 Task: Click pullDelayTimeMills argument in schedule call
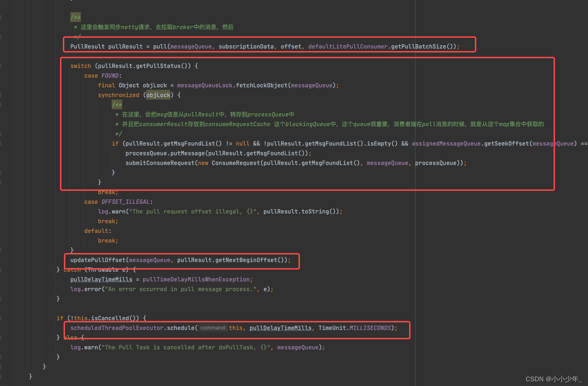point(281,328)
